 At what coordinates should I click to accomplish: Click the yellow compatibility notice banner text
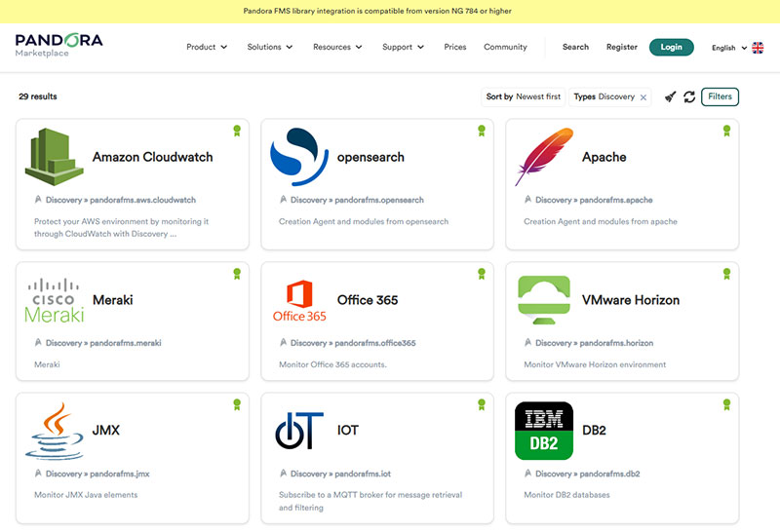click(377, 11)
